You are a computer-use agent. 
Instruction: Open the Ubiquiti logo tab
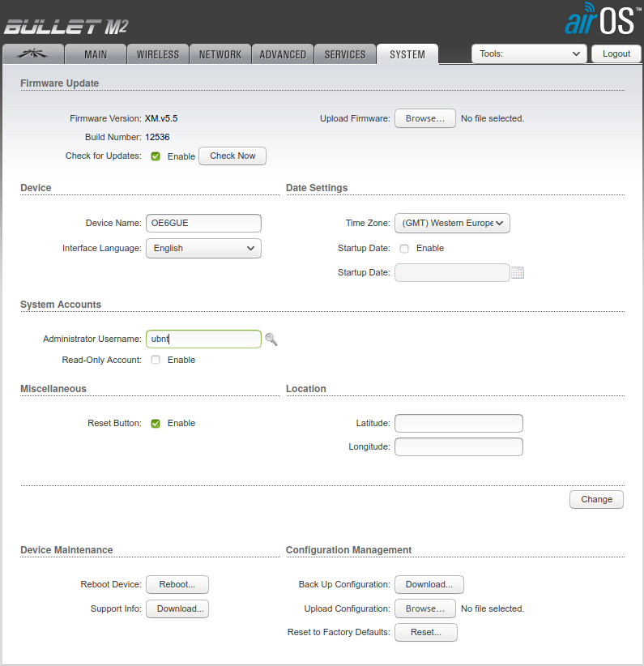[x=33, y=54]
